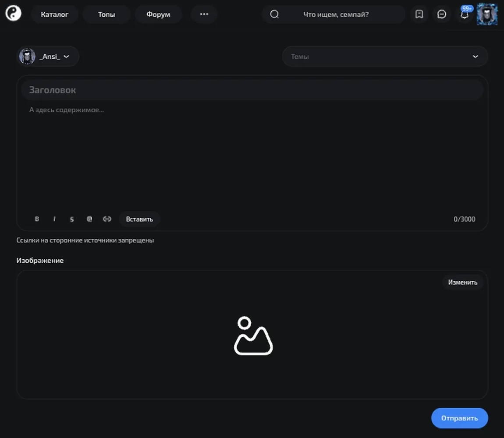Open the three-dots more menu
This screenshot has height=438, width=504.
(204, 14)
